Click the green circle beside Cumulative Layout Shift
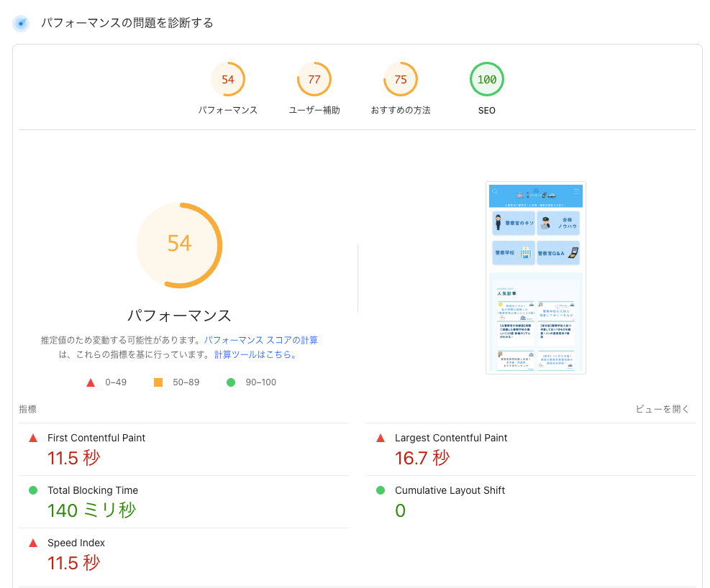The width and height of the screenshot is (710, 588). (381, 490)
